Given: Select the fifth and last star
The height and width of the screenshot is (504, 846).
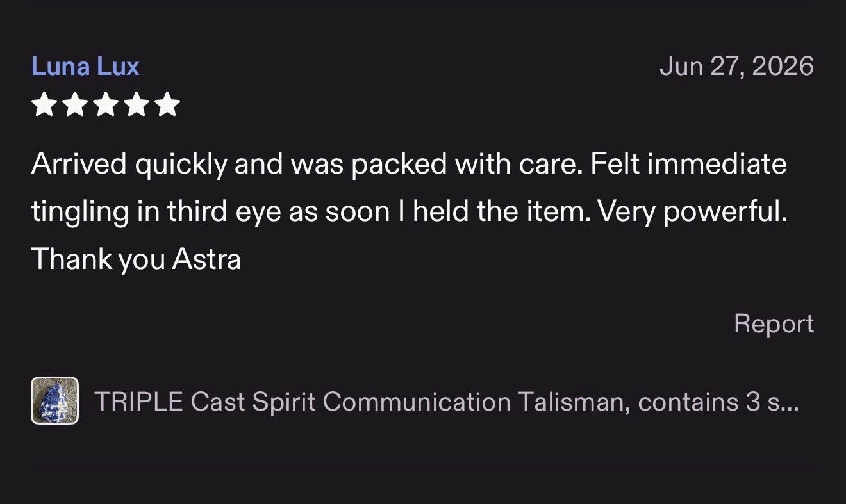Looking at the screenshot, I should pyautogui.click(x=167, y=104).
